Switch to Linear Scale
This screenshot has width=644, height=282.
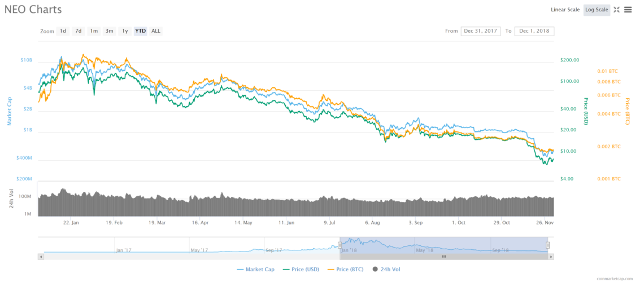tap(565, 10)
